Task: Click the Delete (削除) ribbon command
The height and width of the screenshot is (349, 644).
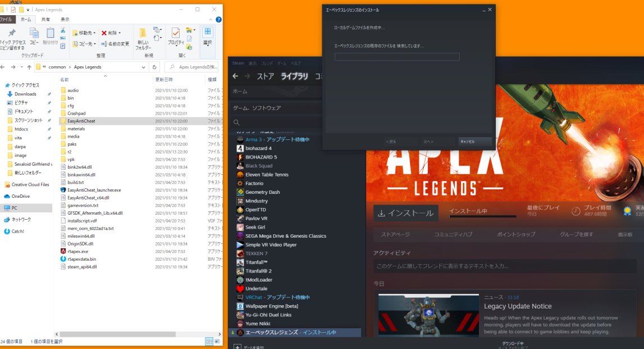Action: coord(111,33)
